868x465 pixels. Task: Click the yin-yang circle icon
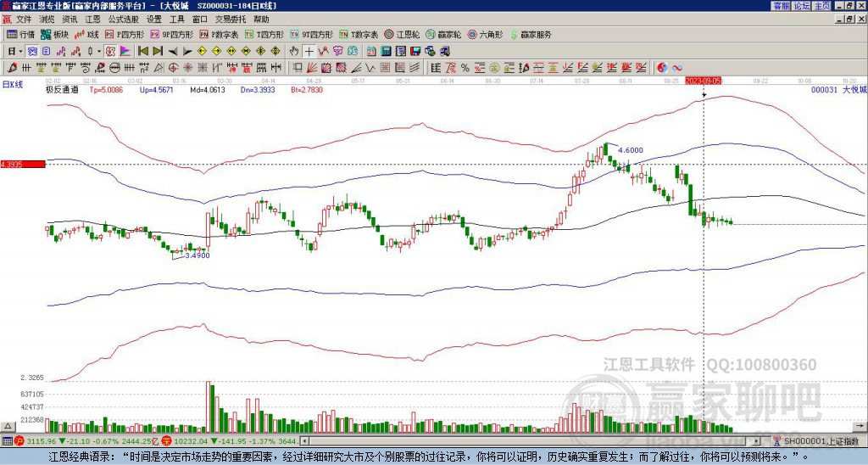tap(662, 68)
